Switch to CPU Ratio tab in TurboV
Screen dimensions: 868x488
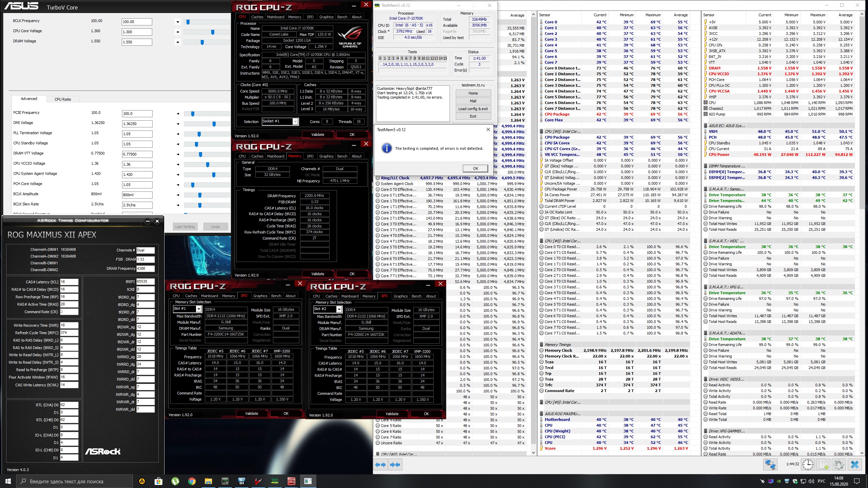point(63,99)
